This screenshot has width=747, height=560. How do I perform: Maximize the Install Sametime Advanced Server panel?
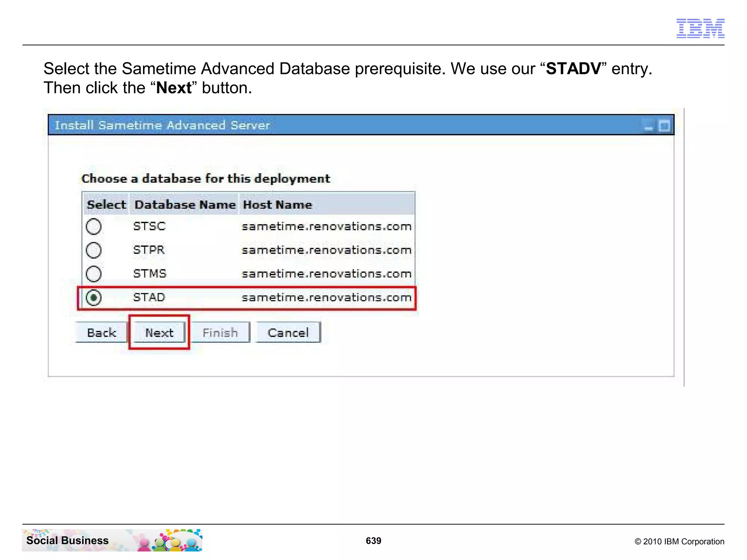(664, 126)
